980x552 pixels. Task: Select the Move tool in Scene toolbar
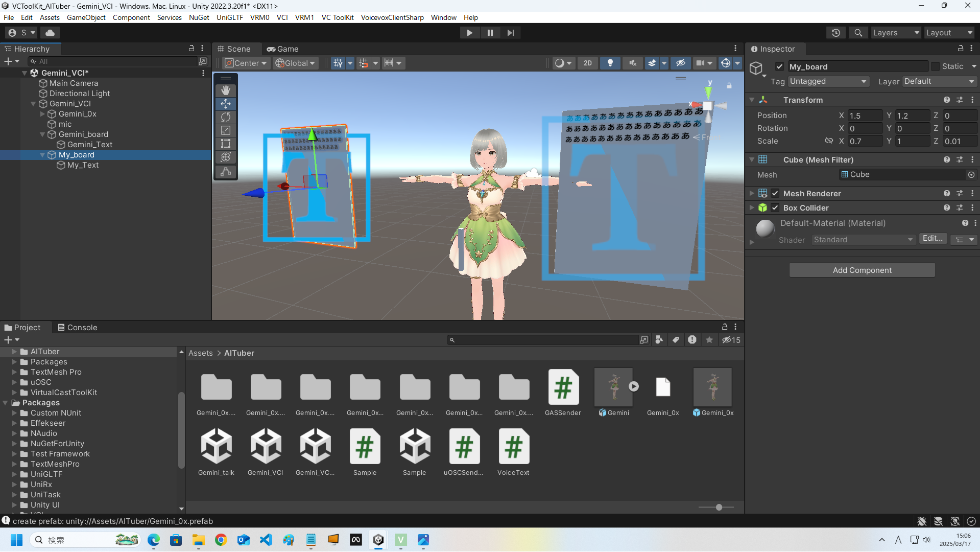226,104
